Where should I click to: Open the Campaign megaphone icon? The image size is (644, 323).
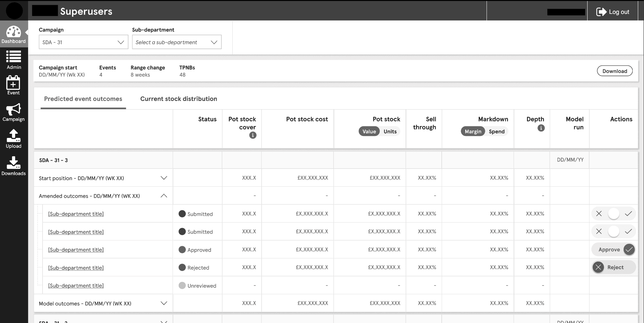14,112
